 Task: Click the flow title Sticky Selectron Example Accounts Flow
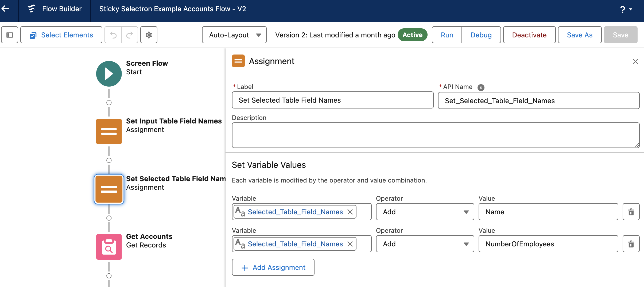pyautogui.click(x=173, y=9)
